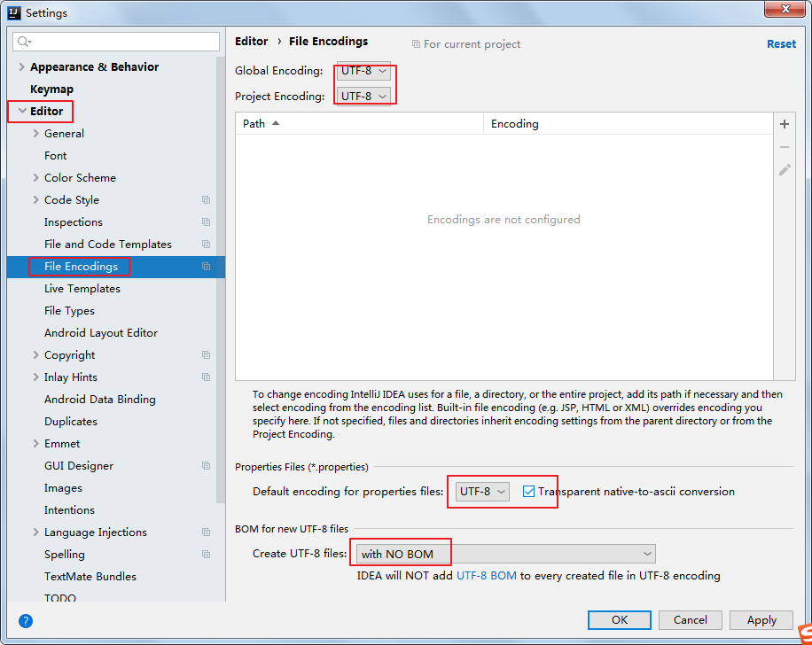Click the remove path minus icon
The height and width of the screenshot is (645, 812).
point(785,147)
